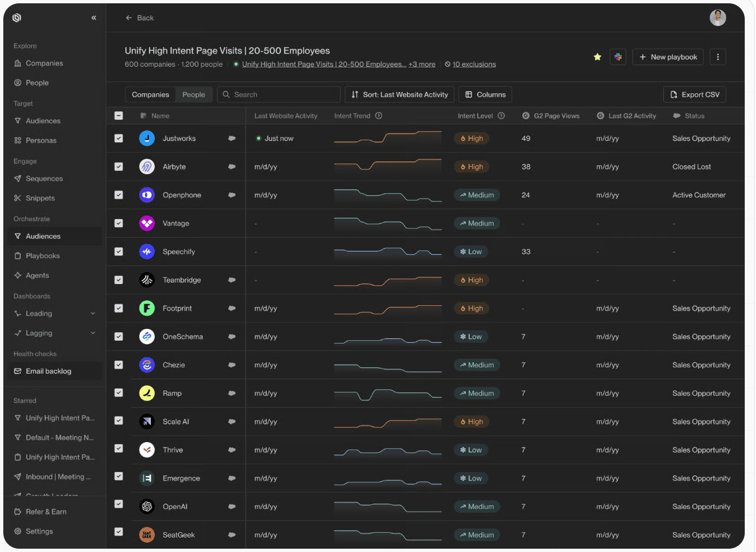
Task: Open the '10 exclusions' link
Action: tap(474, 64)
